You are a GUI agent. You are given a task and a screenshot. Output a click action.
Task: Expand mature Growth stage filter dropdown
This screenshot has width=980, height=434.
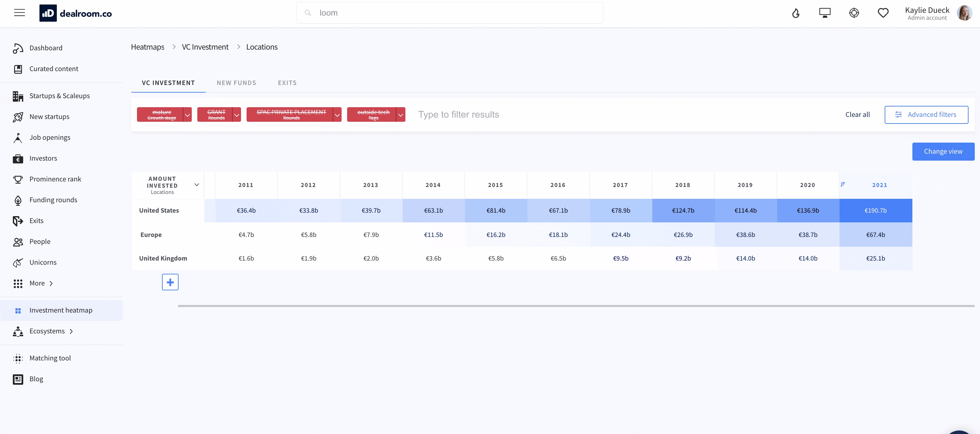[187, 114]
